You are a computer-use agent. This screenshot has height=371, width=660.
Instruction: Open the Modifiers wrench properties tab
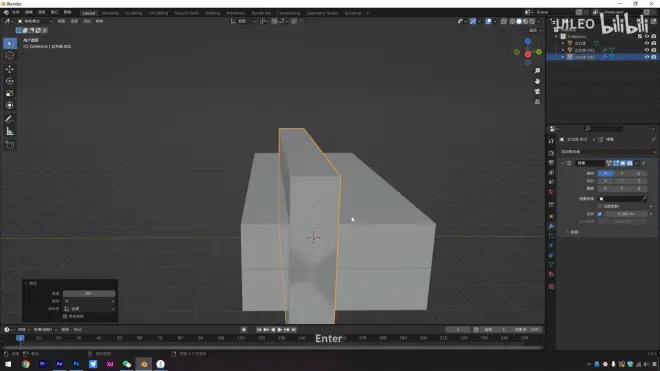pyautogui.click(x=551, y=226)
